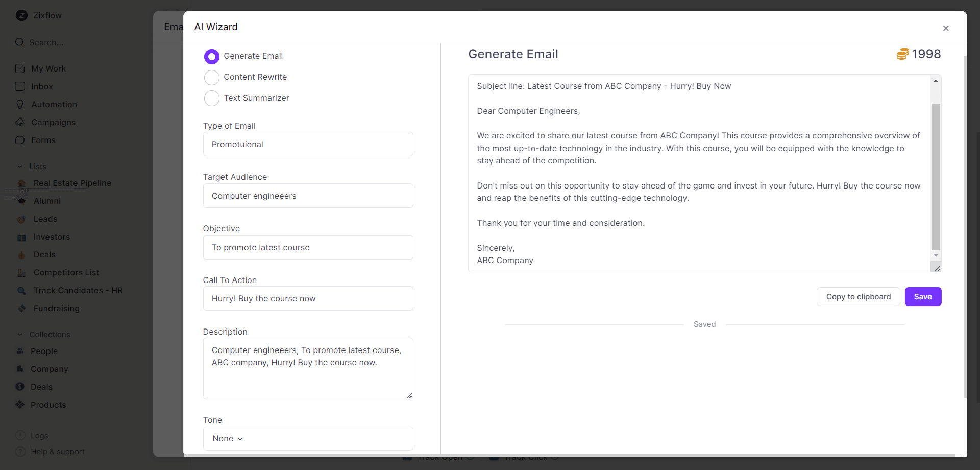Select the Generate Email radio button
Viewport: 980px width, 470px height.
pos(211,56)
